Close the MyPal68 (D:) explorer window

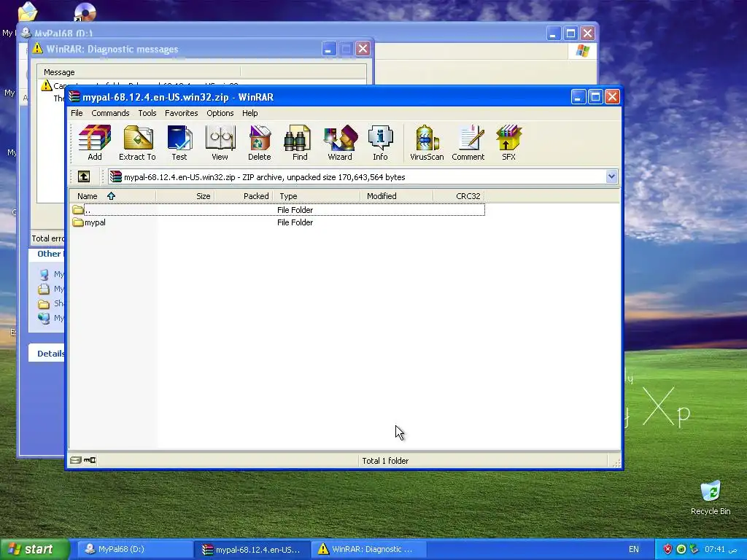point(588,34)
